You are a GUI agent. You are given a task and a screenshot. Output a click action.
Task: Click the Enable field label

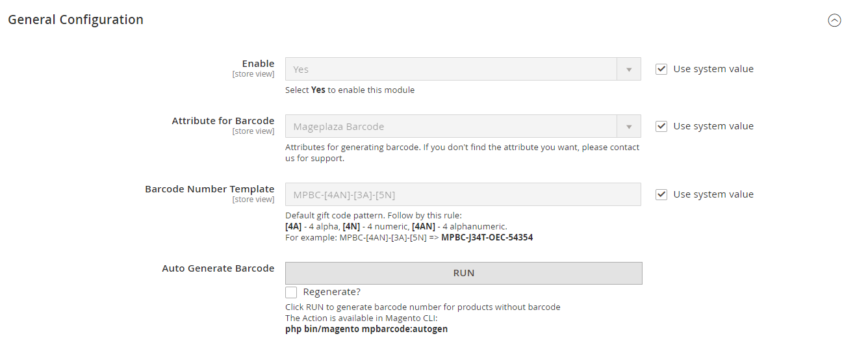tap(258, 64)
